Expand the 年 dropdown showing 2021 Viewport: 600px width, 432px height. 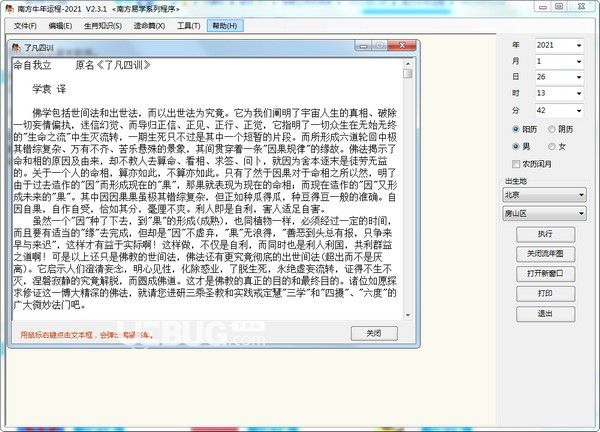tap(579, 46)
